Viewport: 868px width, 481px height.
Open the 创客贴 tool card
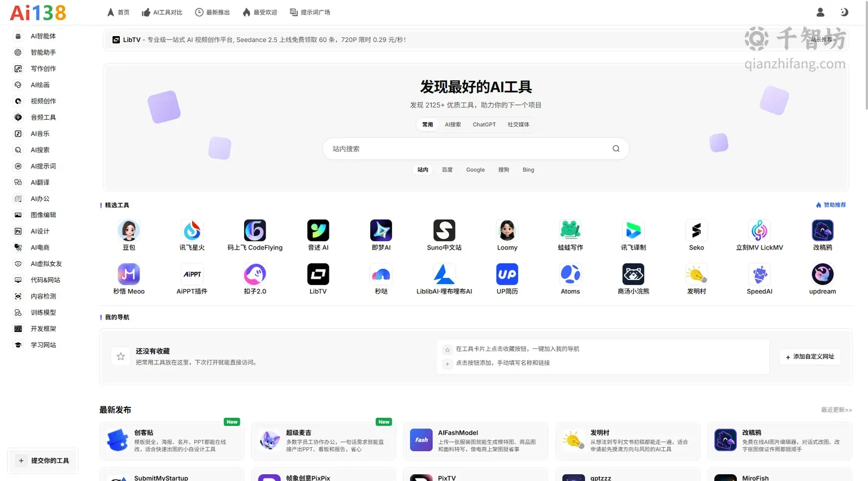coord(172,441)
